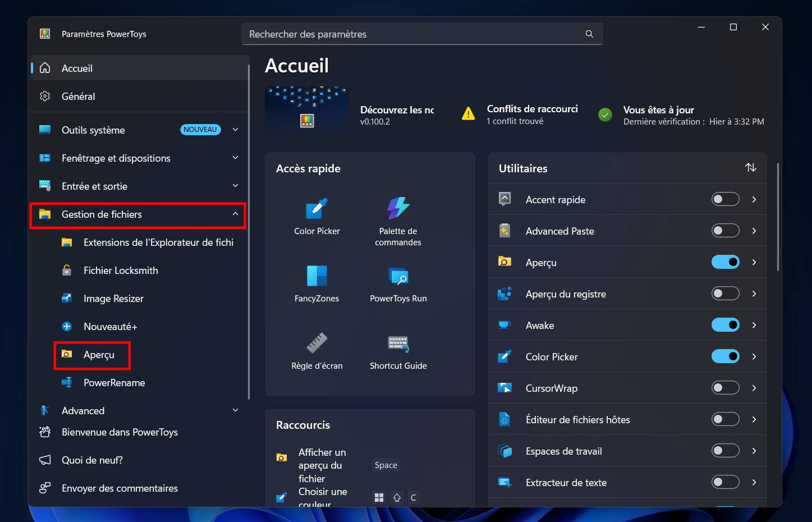The image size is (812, 522).
Task: Click the Afficher un aperçu du fichier shortcut
Action: (322, 465)
